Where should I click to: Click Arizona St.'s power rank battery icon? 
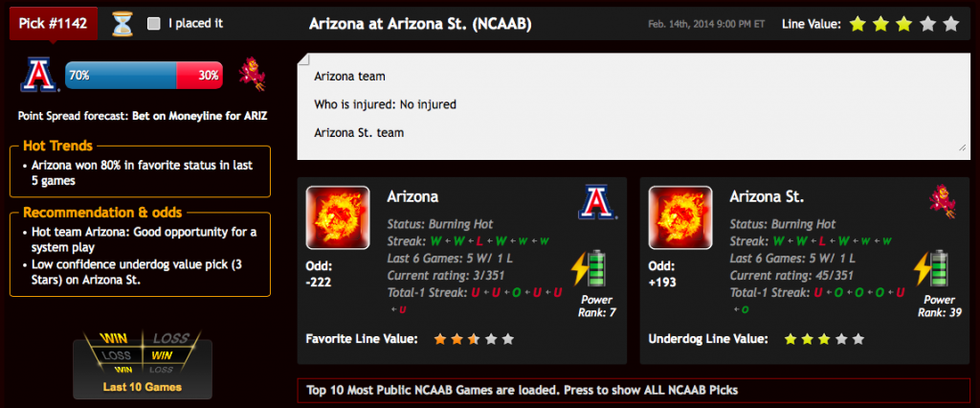[932, 268]
